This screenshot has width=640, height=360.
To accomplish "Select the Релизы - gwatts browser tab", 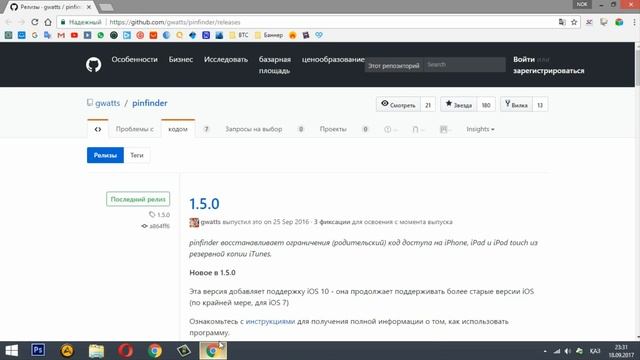I will point(50,7).
